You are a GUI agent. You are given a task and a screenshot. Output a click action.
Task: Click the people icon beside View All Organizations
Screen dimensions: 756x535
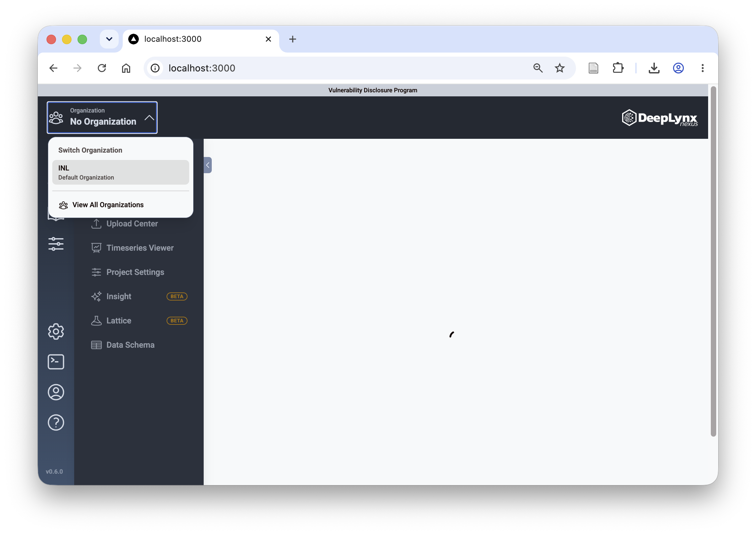click(63, 205)
